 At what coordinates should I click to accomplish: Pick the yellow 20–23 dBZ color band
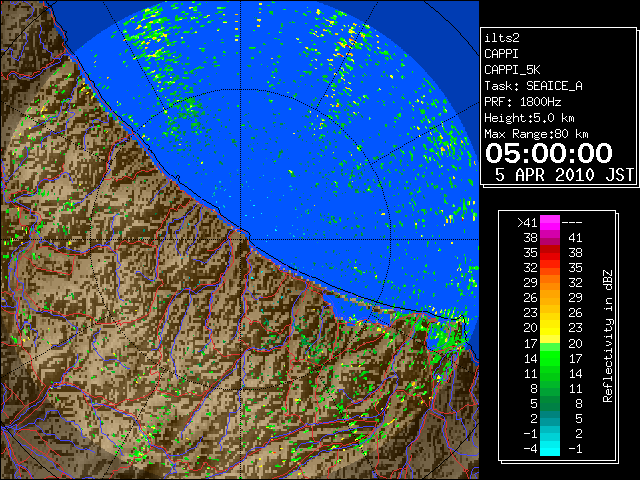550,328
